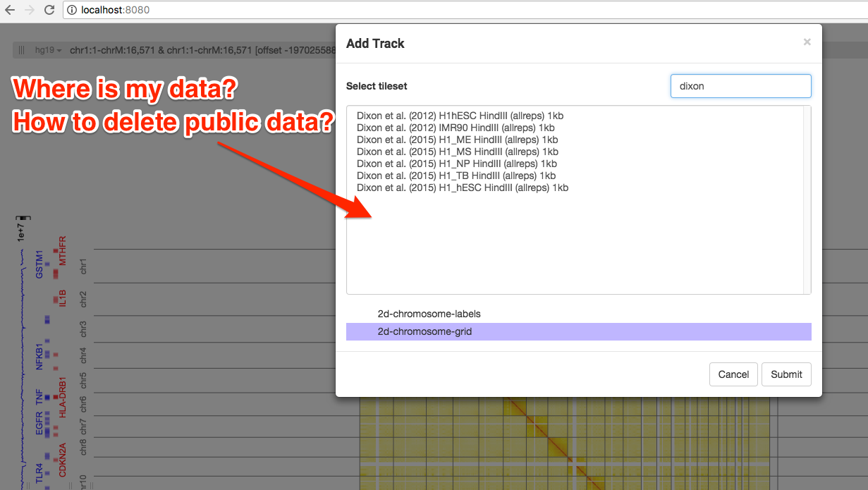868x490 pixels.
Task: Reload the page with the refresh icon
Action: 49,11
